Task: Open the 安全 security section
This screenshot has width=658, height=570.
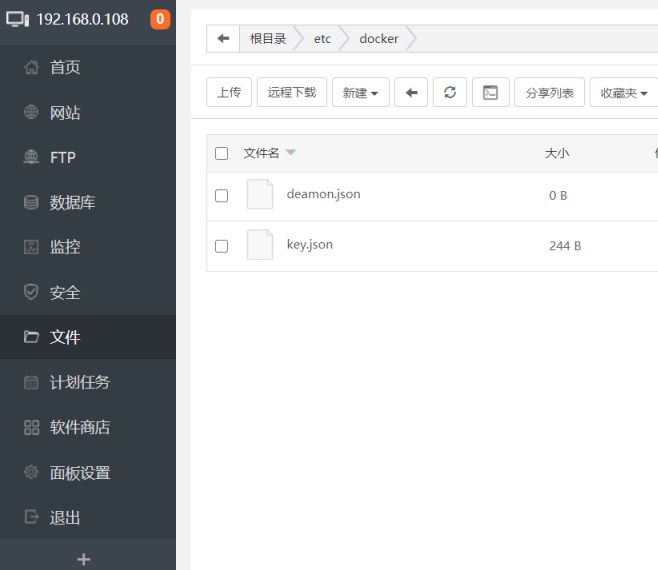Action: [88, 293]
